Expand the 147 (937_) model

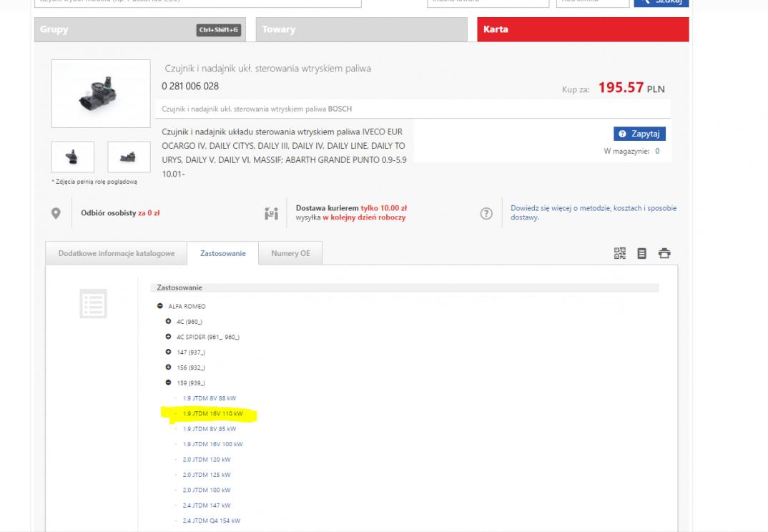[x=168, y=352]
